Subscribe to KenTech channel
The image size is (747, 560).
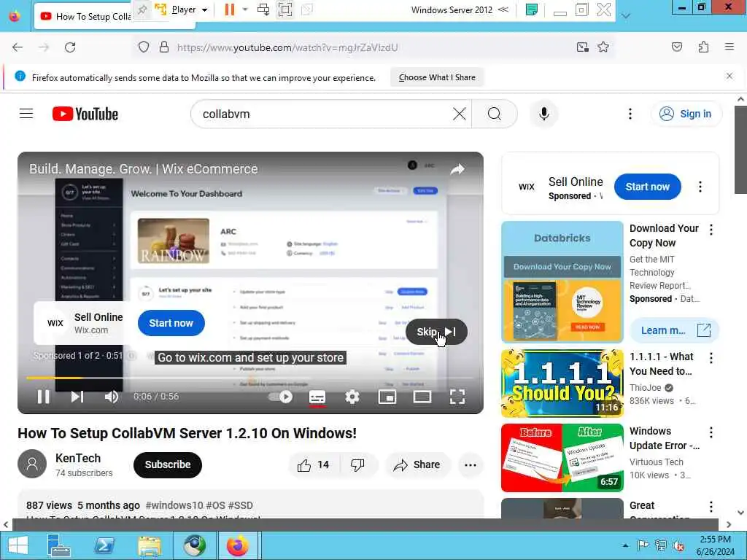point(168,464)
